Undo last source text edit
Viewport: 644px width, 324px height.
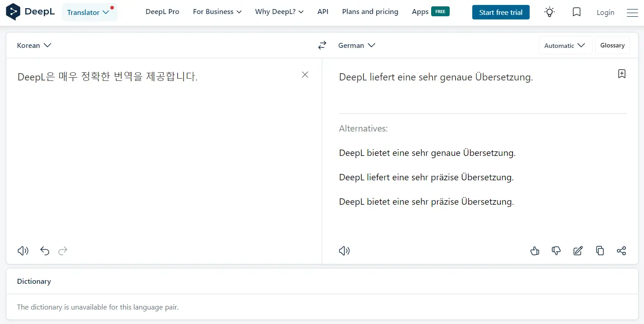click(45, 251)
